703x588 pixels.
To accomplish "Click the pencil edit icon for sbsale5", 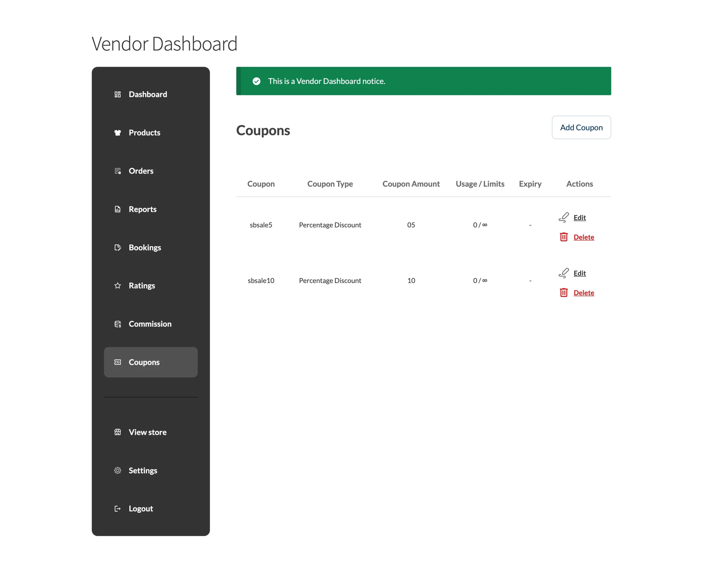I will coord(564,217).
